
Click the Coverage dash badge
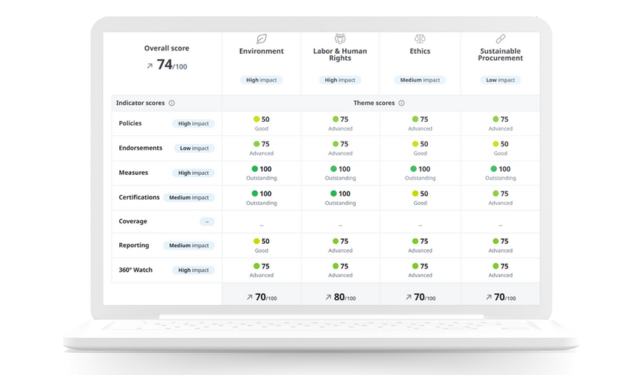[x=207, y=222]
